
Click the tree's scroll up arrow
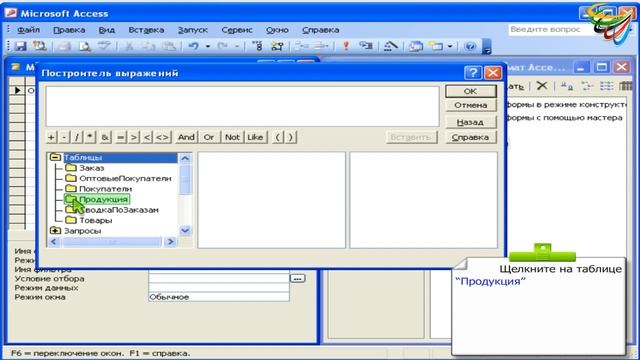click(185, 158)
